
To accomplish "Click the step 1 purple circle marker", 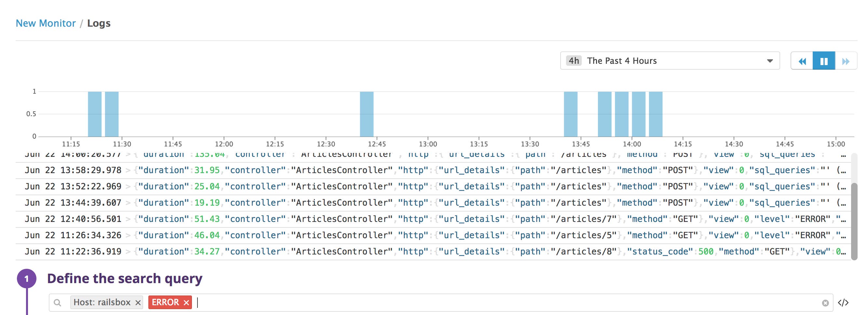I will pos(27,279).
